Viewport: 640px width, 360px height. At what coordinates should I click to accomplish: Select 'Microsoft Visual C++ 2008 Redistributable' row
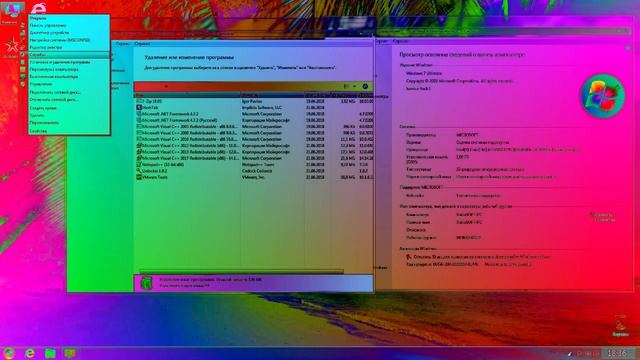pos(254,133)
